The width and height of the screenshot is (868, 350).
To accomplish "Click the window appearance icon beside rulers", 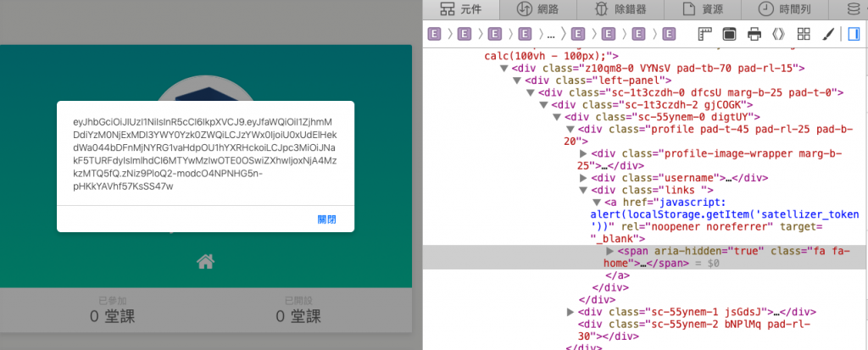I will coord(729,35).
